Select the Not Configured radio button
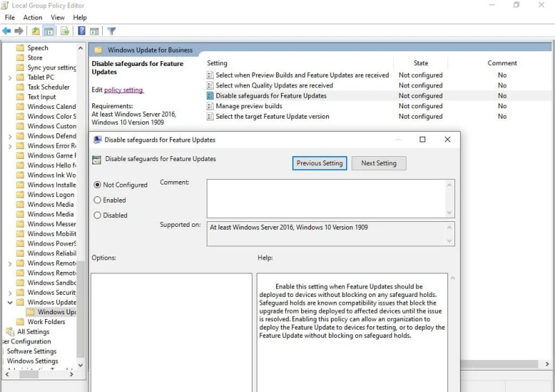Screen dimensions: 555x392 pos(98,185)
